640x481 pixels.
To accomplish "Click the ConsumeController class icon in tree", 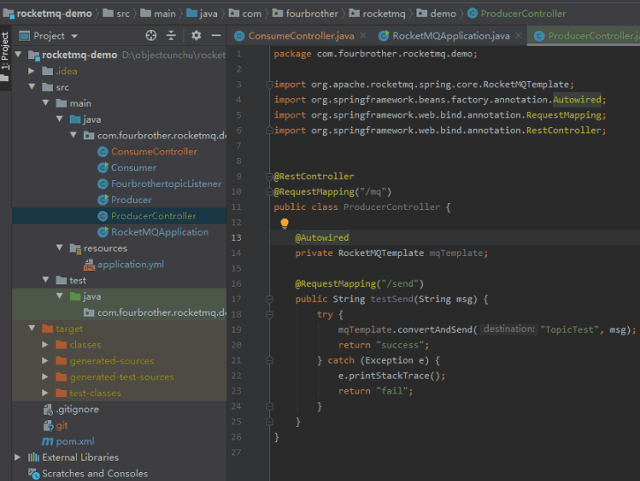I will 103,152.
